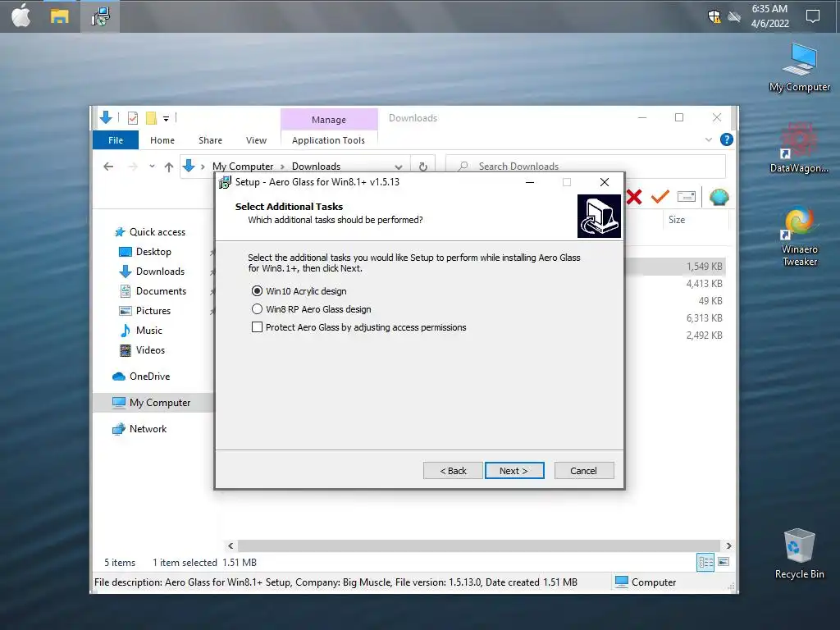This screenshot has height=630, width=840.
Task: Switch to details view layout icon
Action: (706, 562)
